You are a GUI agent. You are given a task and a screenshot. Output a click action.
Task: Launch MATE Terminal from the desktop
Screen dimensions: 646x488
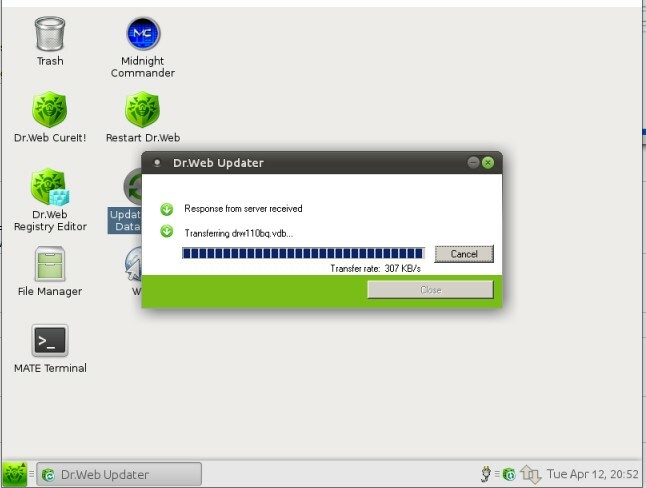(x=49, y=341)
